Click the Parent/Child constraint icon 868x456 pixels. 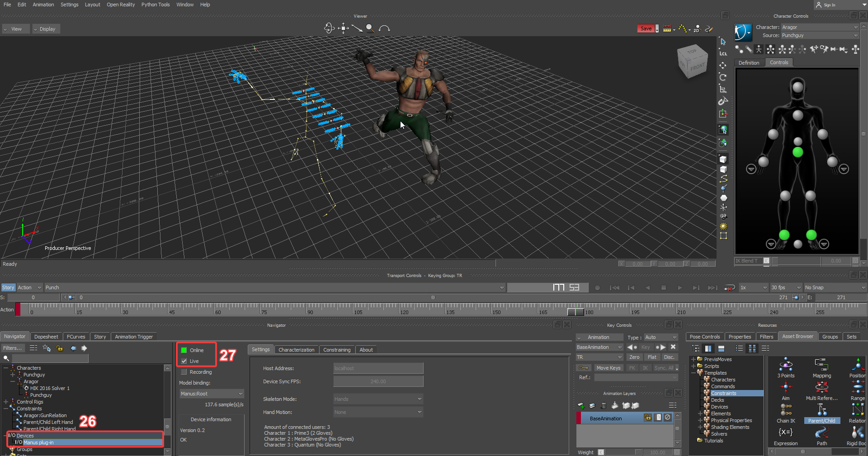pyautogui.click(x=821, y=410)
